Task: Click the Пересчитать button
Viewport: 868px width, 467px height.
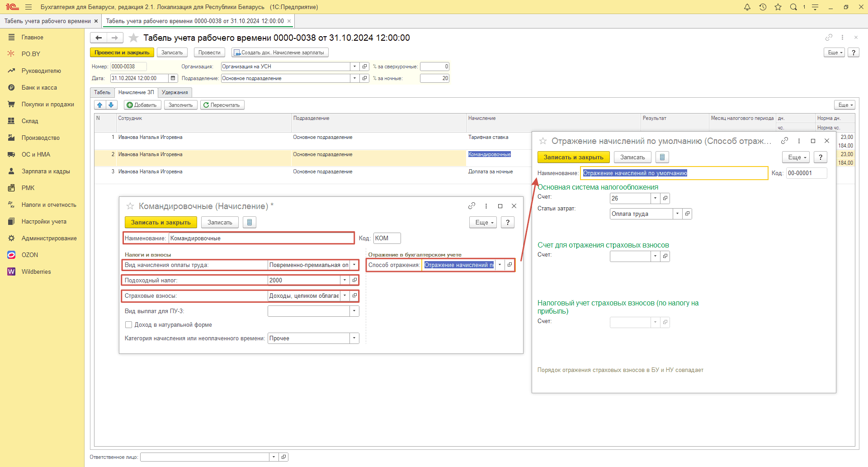Action: coord(222,105)
